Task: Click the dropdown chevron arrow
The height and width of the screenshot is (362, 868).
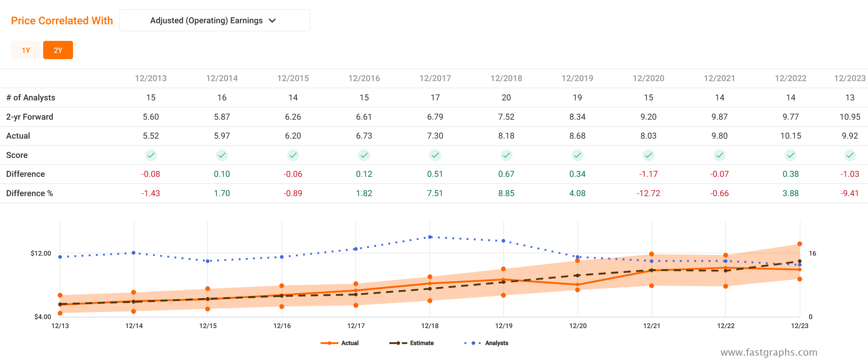Action: click(x=272, y=21)
